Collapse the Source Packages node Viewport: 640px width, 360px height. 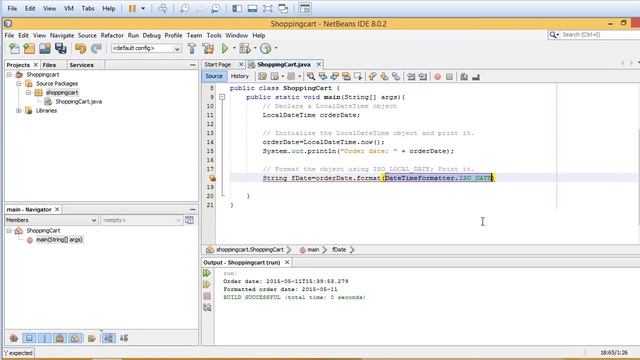[x=19, y=84]
